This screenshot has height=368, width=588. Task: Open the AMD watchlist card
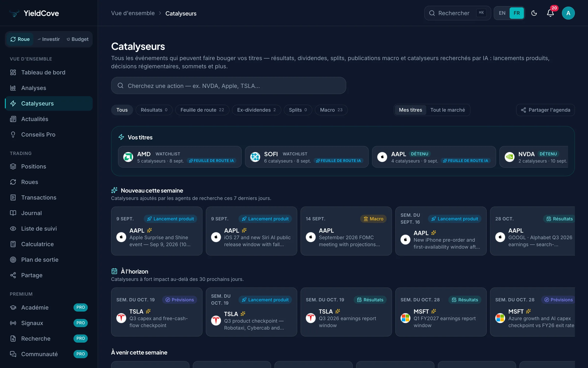coord(180,157)
